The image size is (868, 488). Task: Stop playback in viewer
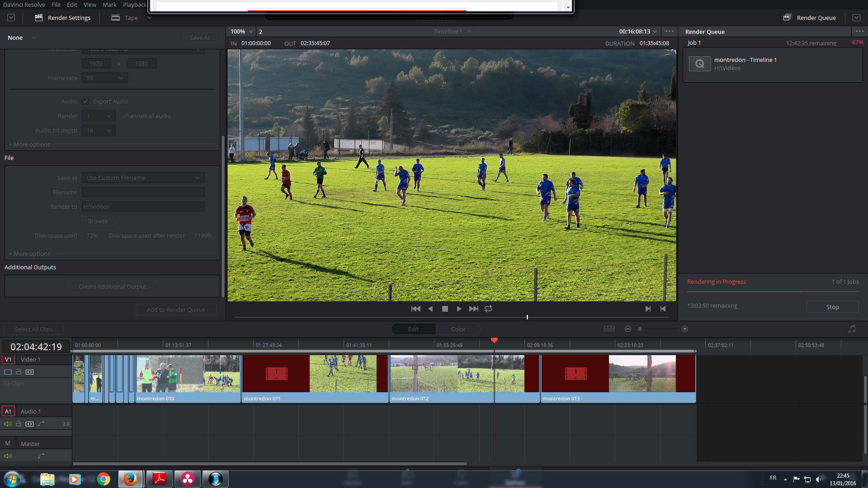pyautogui.click(x=445, y=309)
